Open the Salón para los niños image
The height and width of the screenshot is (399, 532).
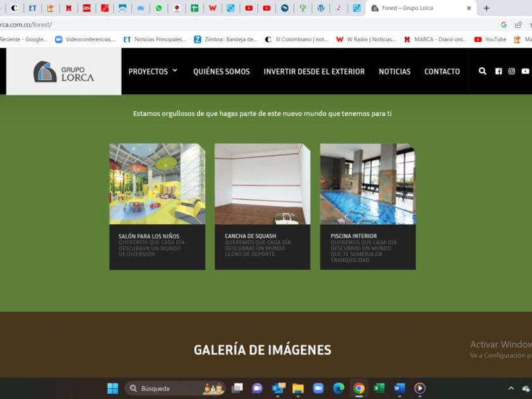[x=157, y=184]
